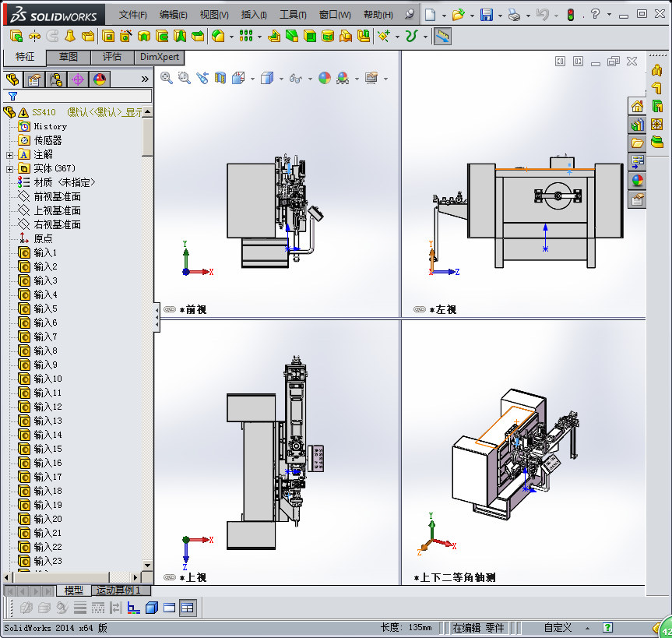Open SolidWorks Resources home icon
The width and height of the screenshot is (672, 638).
tap(637, 106)
